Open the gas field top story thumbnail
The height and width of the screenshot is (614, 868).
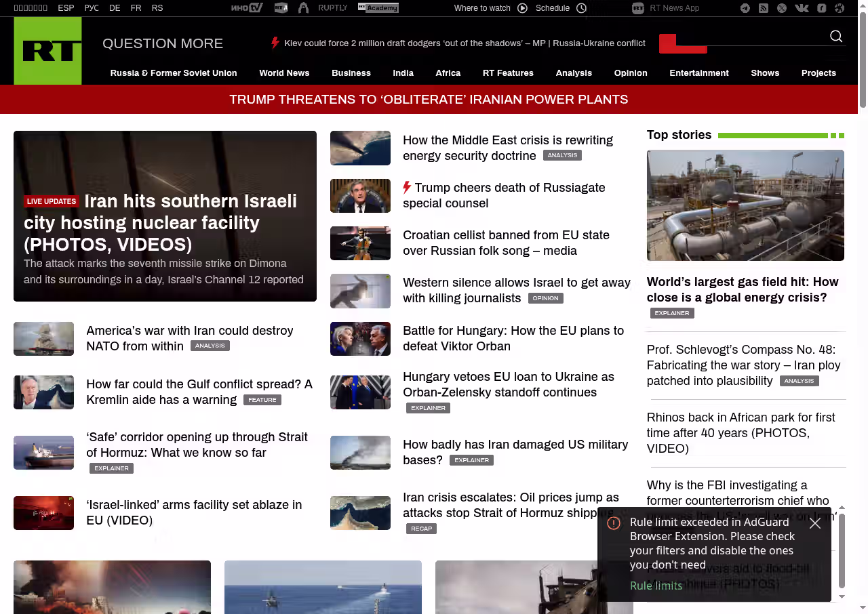[x=745, y=205]
